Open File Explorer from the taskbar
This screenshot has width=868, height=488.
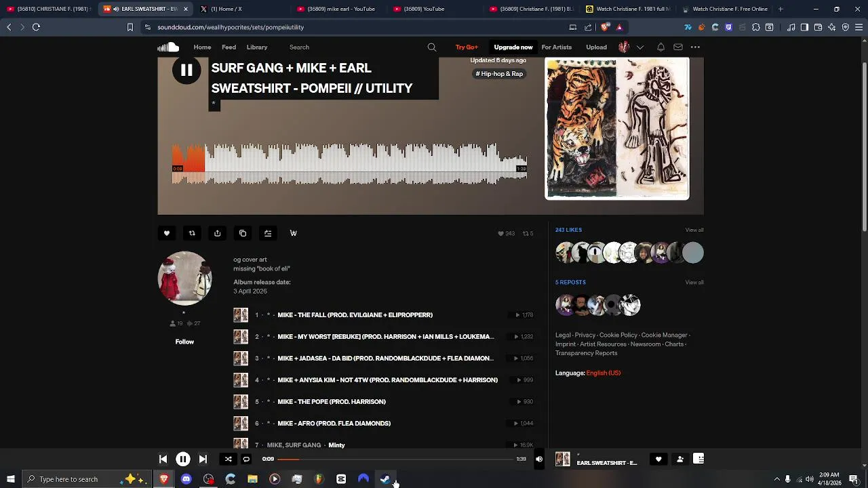252,479
